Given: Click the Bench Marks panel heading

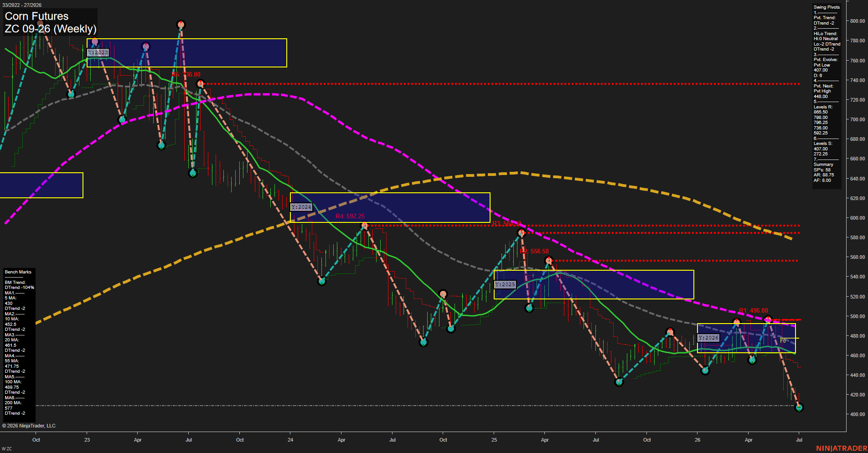Looking at the screenshot, I should click(18, 272).
